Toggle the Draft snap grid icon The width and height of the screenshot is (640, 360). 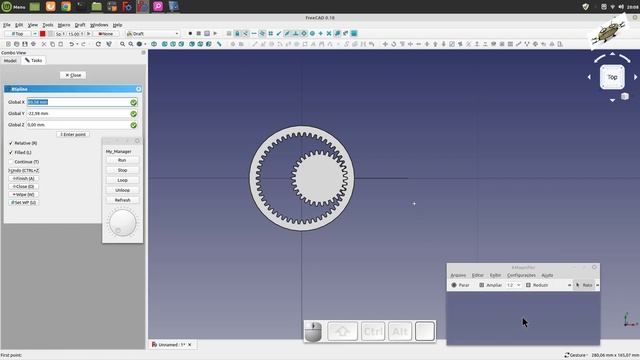[x=271, y=33]
